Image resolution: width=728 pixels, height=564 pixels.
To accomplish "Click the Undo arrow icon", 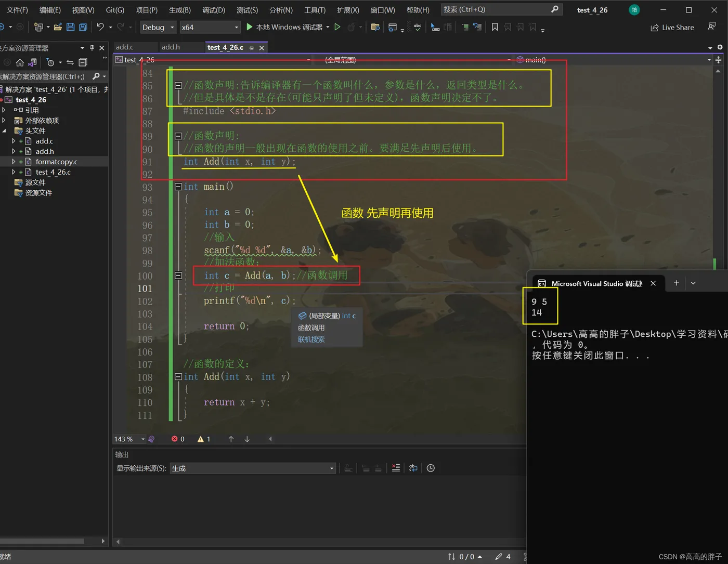I will (x=100, y=27).
